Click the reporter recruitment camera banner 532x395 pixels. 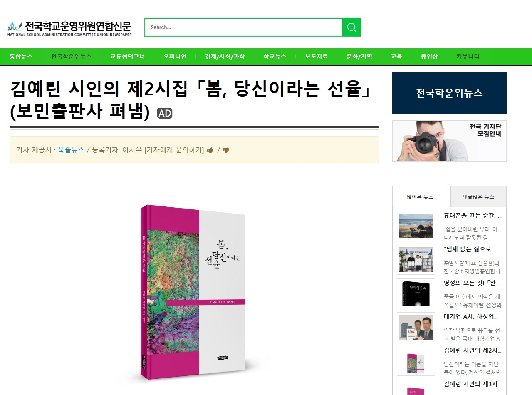pos(449,141)
